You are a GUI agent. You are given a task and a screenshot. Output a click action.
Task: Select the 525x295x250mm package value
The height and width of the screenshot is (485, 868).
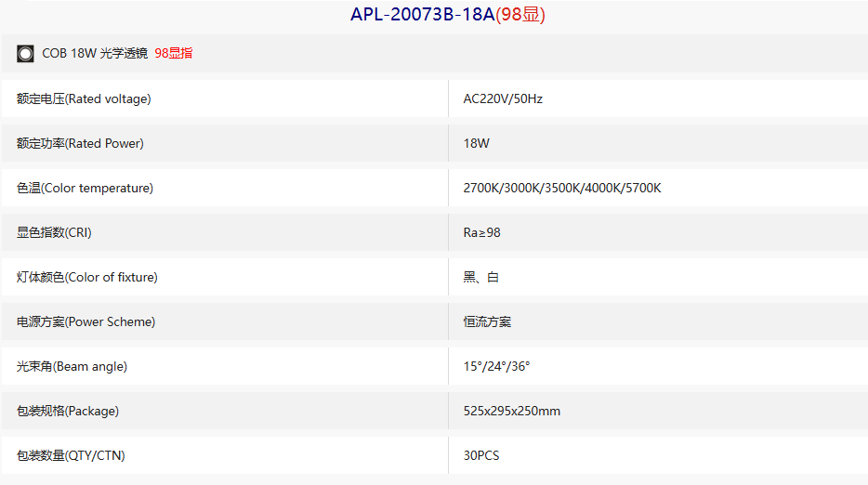coord(511,411)
